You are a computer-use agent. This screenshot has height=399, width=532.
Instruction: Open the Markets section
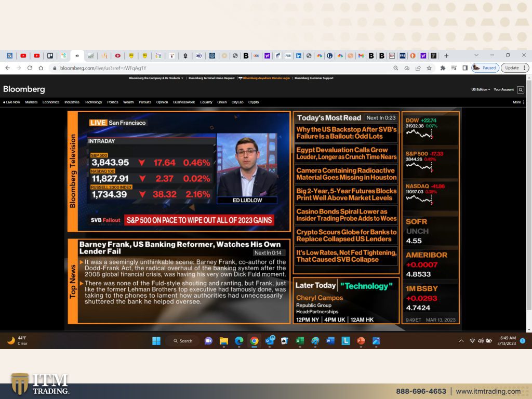31,102
